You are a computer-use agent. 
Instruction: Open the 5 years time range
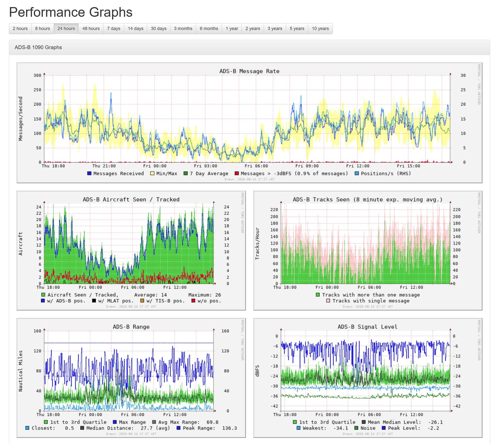[x=297, y=29]
